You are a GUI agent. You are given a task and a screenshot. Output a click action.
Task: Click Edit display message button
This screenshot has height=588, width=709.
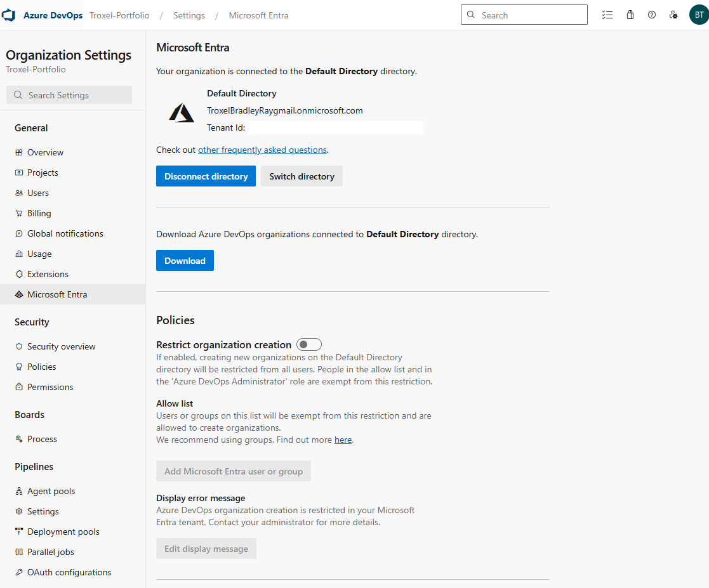206,549
